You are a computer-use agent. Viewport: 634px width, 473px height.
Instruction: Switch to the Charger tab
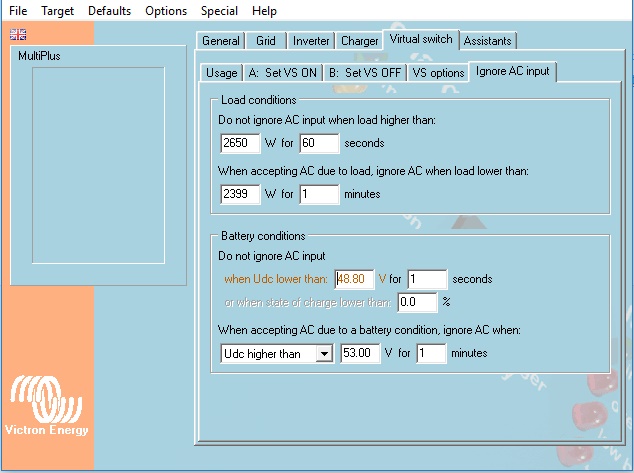[359, 41]
